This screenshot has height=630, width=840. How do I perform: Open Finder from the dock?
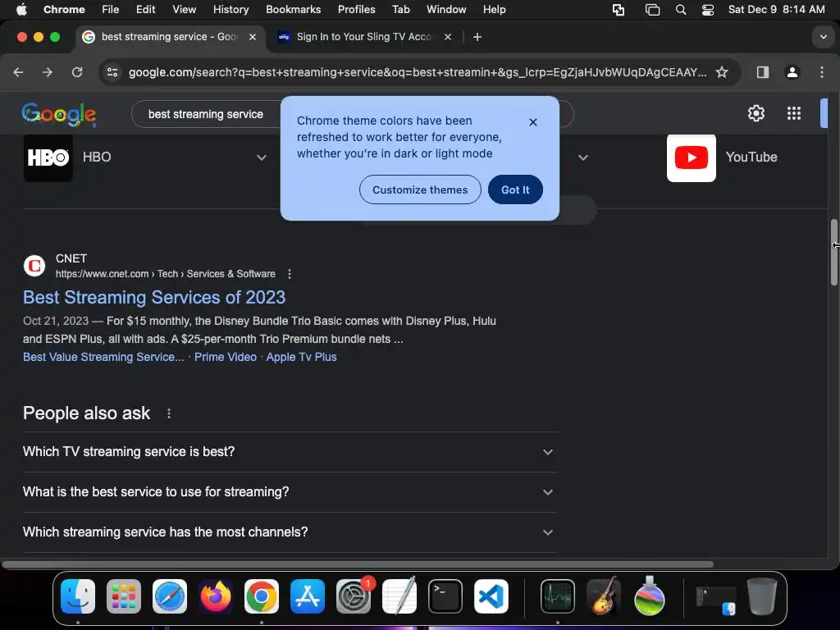[x=78, y=596]
